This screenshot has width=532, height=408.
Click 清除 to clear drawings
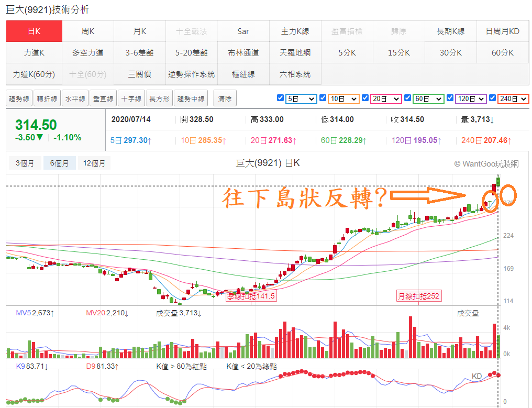pyautogui.click(x=225, y=99)
